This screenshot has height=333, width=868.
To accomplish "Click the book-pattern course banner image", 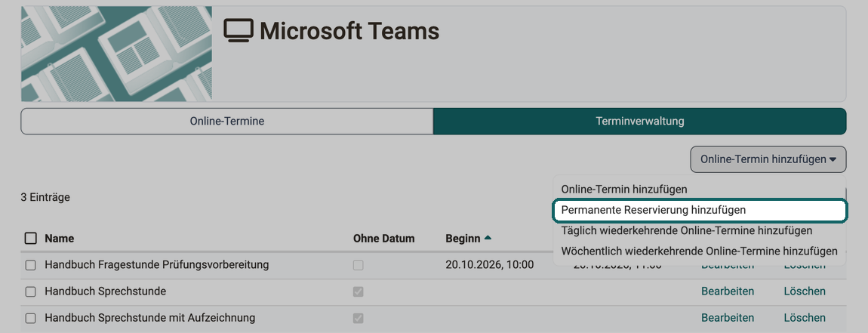I will click(x=116, y=54).
